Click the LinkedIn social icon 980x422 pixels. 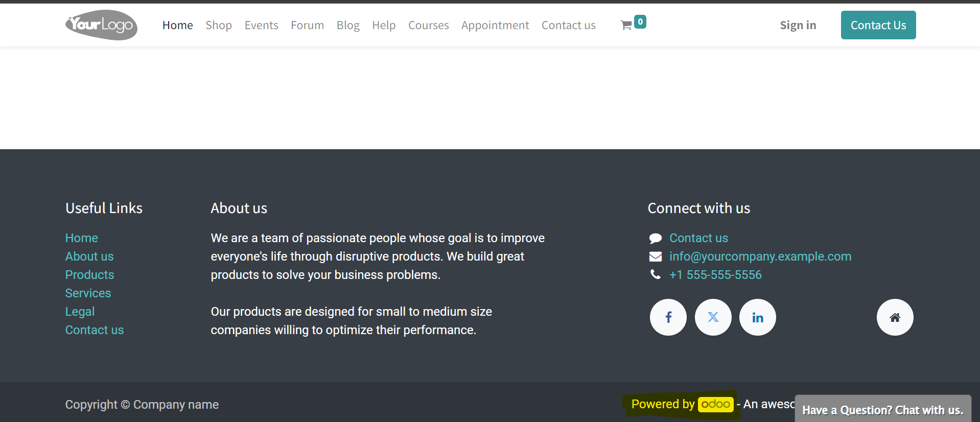click(757, 317)
